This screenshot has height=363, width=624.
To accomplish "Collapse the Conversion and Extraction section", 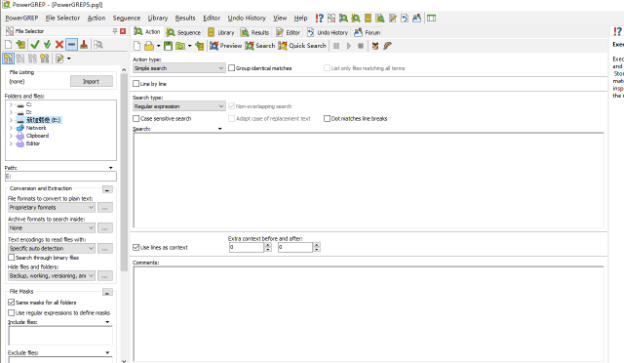I will click(107, 189).
